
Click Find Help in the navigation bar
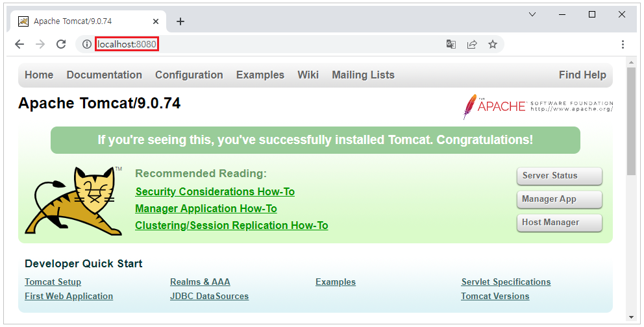[x=582, y=75]
